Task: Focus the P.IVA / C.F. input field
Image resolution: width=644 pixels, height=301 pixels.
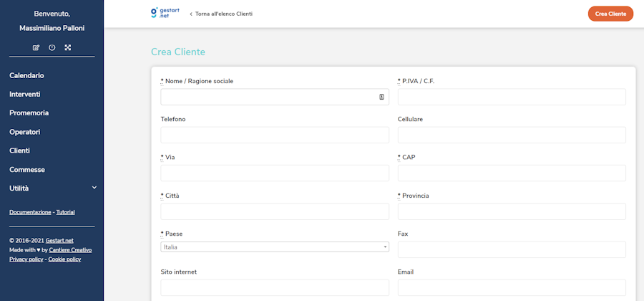Action: click(x=512, y=97)
